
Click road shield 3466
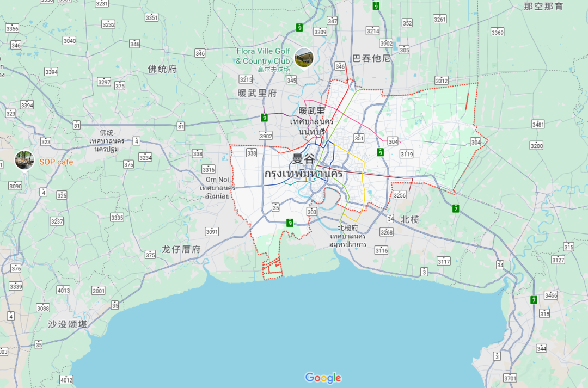[551, 295]
